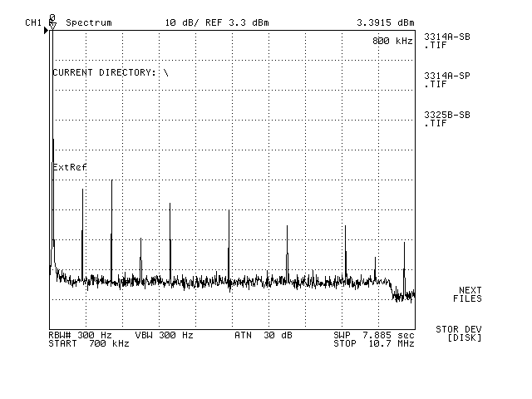The height and width of the screenshot is (399, 532).
Task: Click the CURRENT DIRECTORY path text
Action: pyautogui.click(x=111, y=73)
